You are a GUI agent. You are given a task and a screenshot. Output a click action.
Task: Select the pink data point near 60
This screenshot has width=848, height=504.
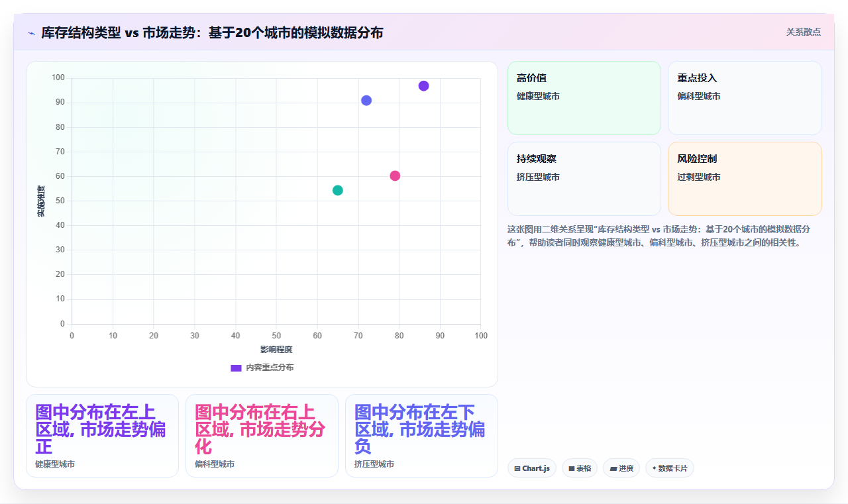(x=395, y=176)
